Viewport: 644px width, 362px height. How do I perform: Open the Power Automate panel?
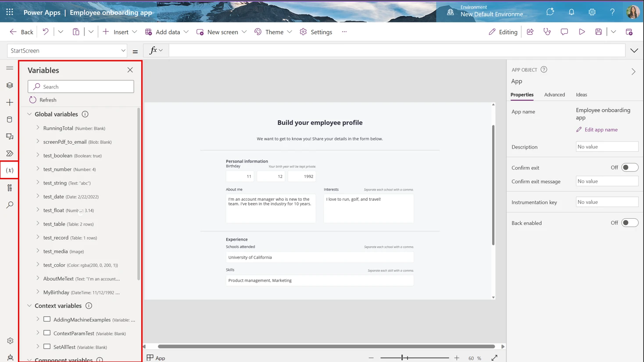pos(10,153)
